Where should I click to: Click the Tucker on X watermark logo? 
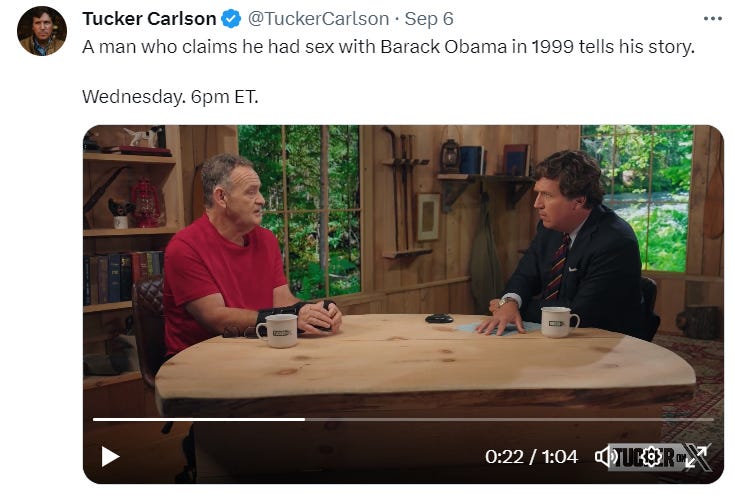(661, 456)
